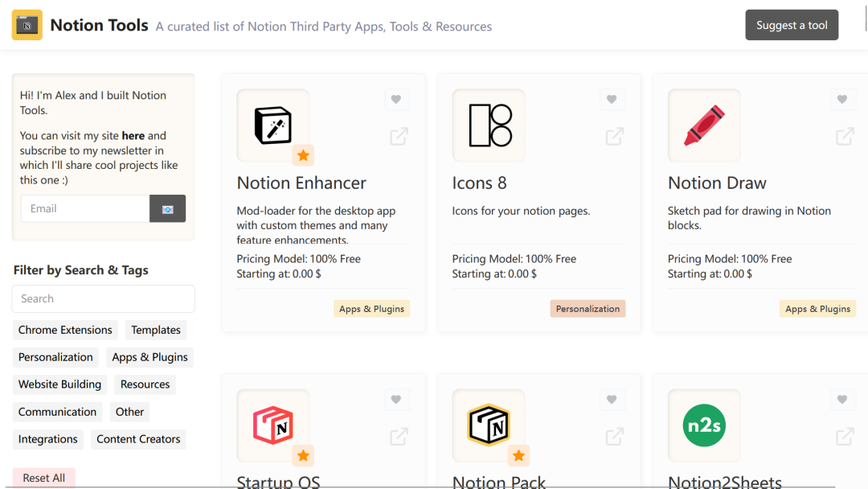Submit the newsletter email button
The width and height of the screenshot is (868, 489).
click(168, 209)
